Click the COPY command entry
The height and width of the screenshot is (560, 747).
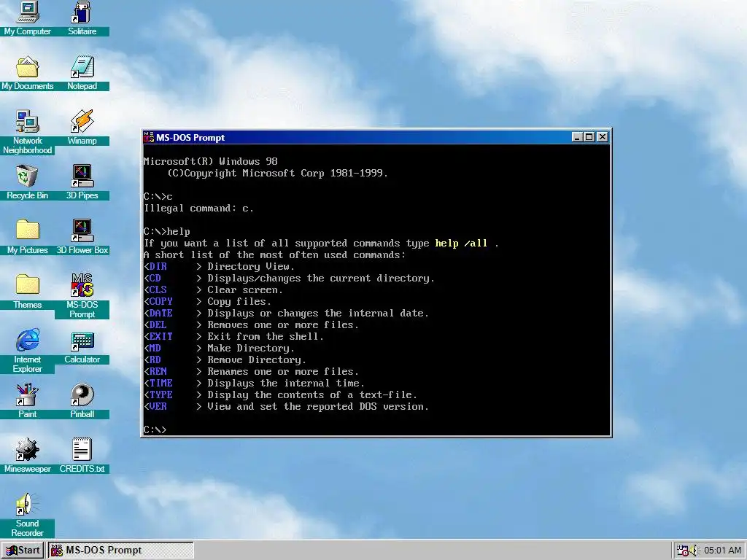click(x=160, y=301)
